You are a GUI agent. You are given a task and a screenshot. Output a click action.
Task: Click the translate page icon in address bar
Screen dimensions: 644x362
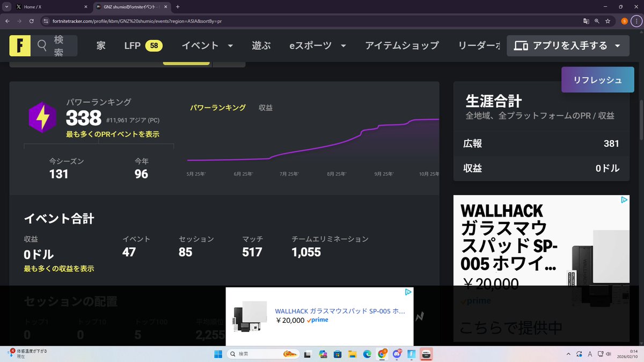click(x=586, y=21)
